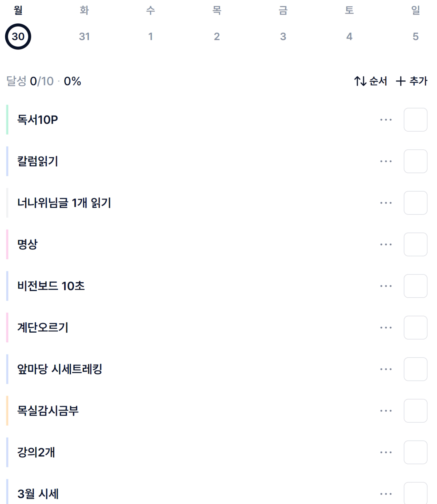Add a new habit with 추가

[x=411, y=81]
